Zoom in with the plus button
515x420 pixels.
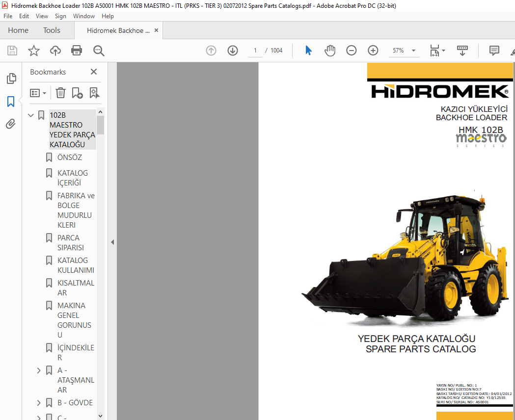coord(373,51)
